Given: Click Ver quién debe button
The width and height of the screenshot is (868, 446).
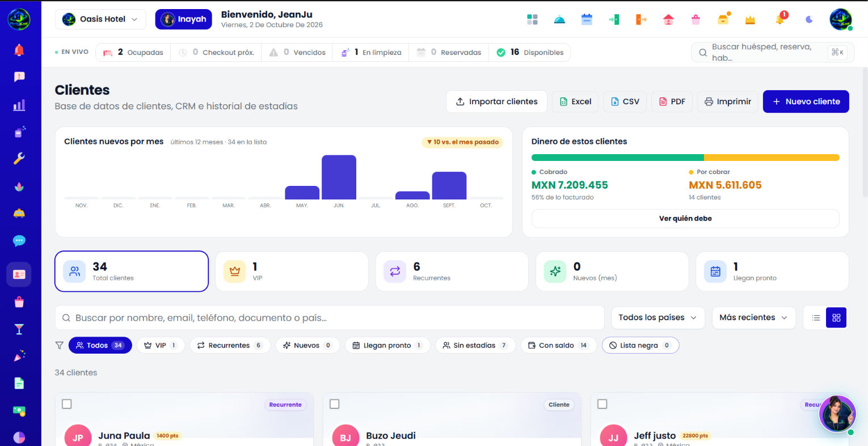Looking at the screenshot, I should point(685,219).
